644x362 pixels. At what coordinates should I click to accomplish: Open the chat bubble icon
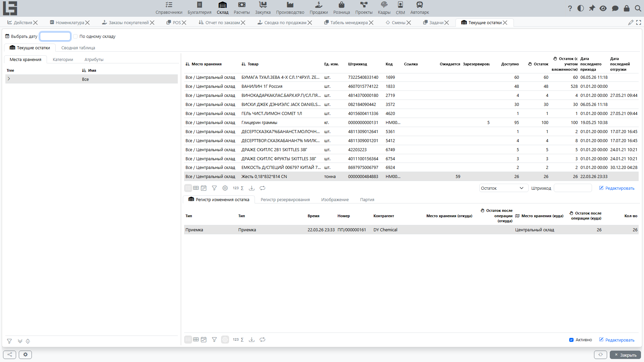pos(615,8)
